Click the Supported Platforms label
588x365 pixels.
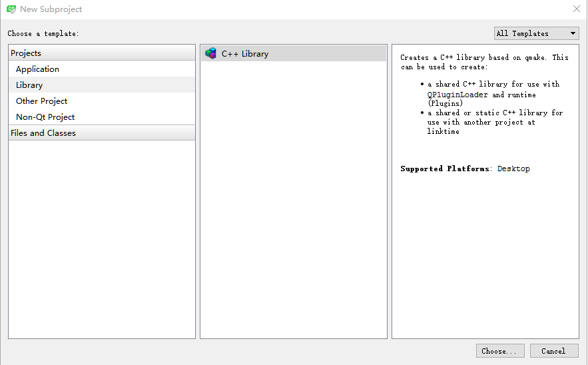(446, 169)
